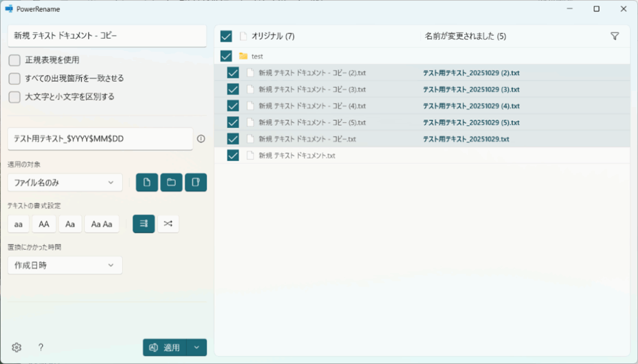Select the test folder row

(x=257, y=56)
